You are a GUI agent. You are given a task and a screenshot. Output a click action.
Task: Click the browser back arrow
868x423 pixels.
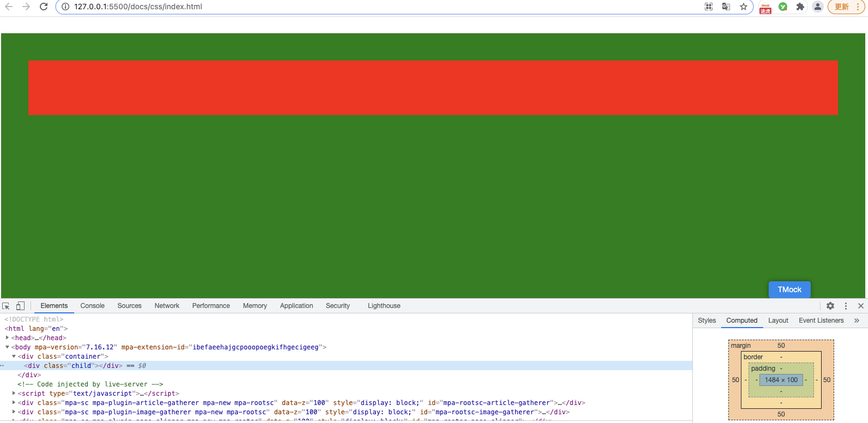9,7
